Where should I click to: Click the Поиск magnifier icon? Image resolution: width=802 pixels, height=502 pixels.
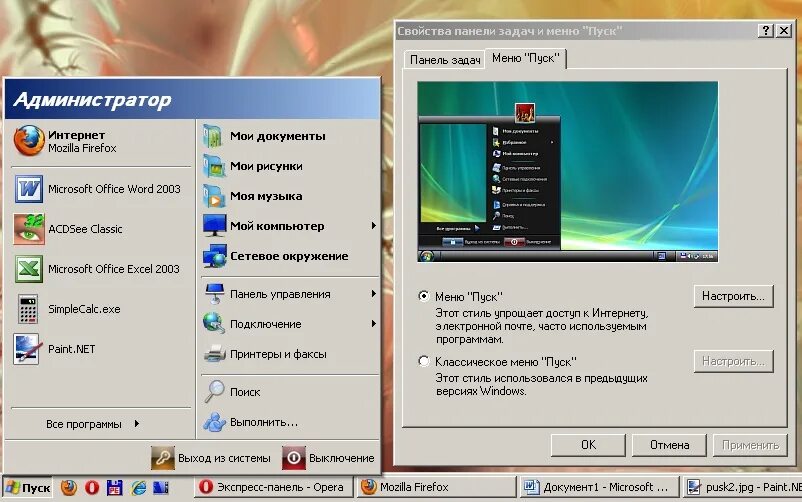pos(214,391)
